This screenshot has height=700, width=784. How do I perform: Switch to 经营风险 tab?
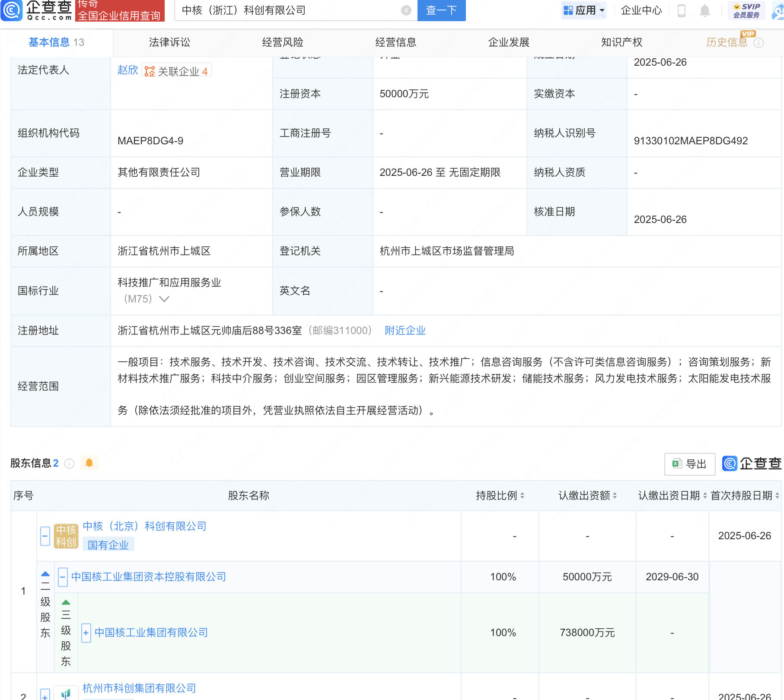(x=283, y=42)
